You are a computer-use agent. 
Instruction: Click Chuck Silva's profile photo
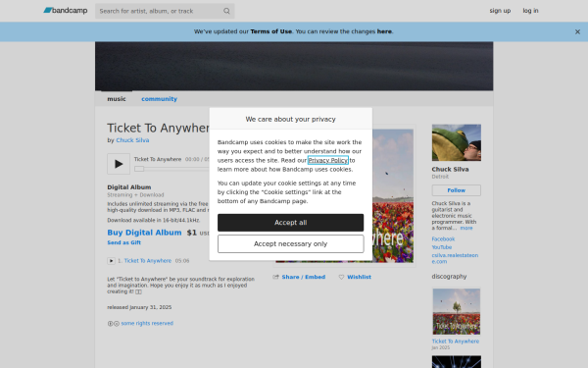[457, 142]
